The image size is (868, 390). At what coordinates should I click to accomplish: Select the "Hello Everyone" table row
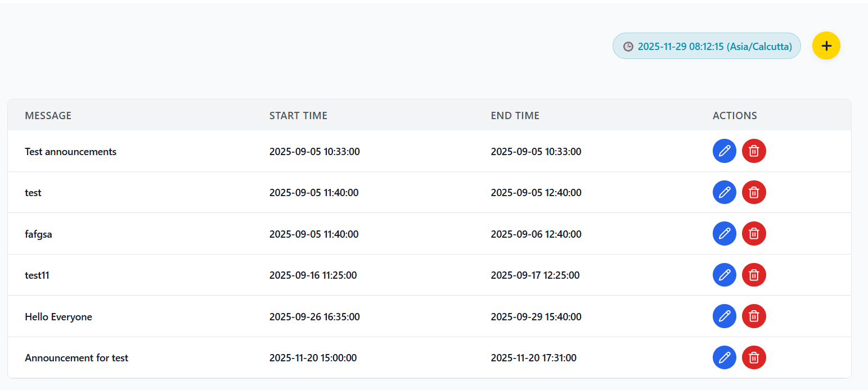(x=338, y=316)
